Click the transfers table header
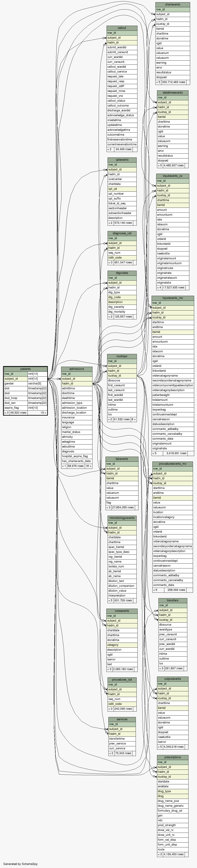The image size is (197, 868). (172, 600)
